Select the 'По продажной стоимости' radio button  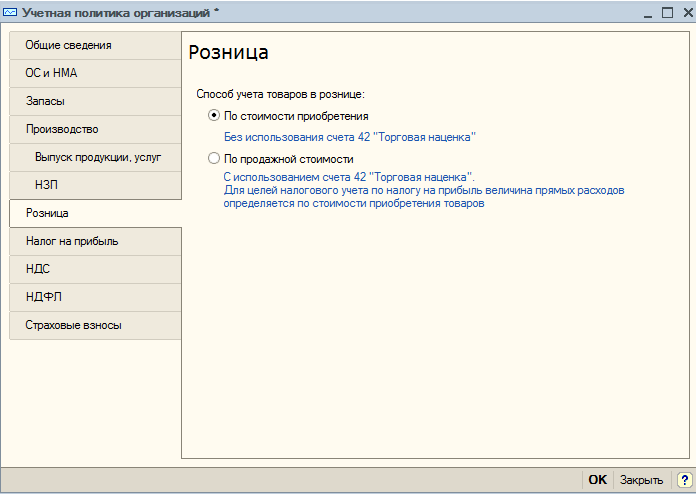click(214, 158)
